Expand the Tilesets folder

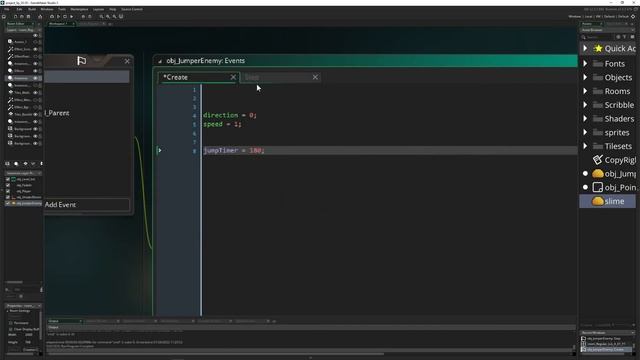[x=585, y=146]
